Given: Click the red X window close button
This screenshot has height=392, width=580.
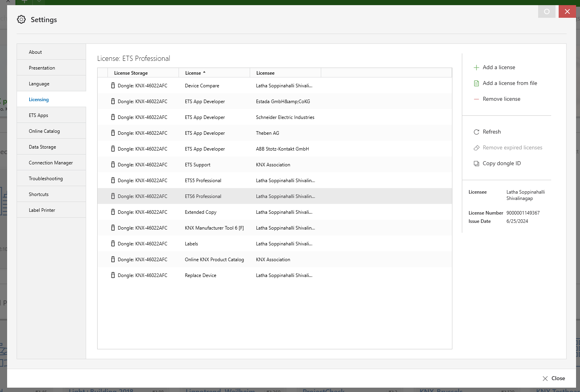Looking at the screenshot, I should point(567,11).
